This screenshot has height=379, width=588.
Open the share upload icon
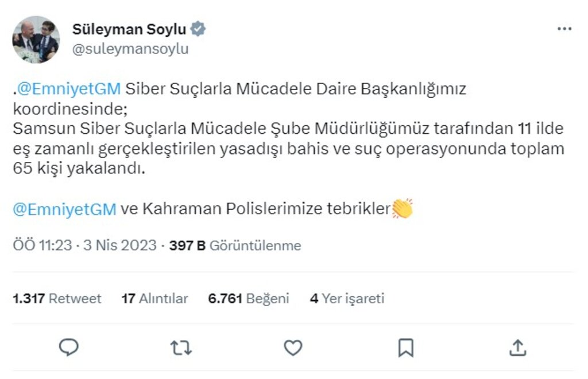[517, 347]
